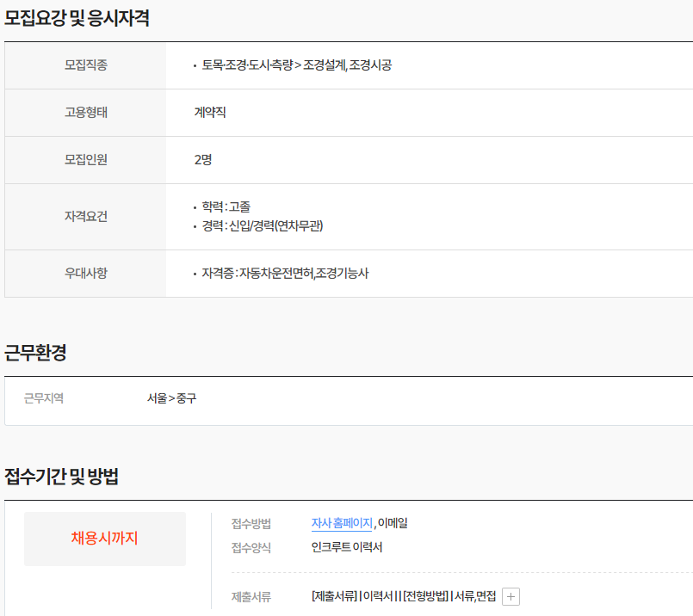This screenshot has width=693, height=616.
Task: Open the 자사 홈페이지 link
Action: [x=342, y=523]
